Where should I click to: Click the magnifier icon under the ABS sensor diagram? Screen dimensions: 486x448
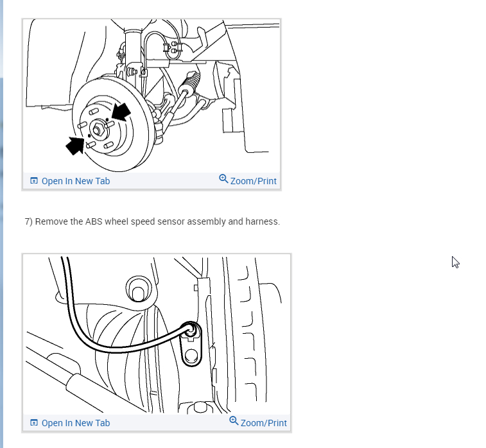[234, 421]
